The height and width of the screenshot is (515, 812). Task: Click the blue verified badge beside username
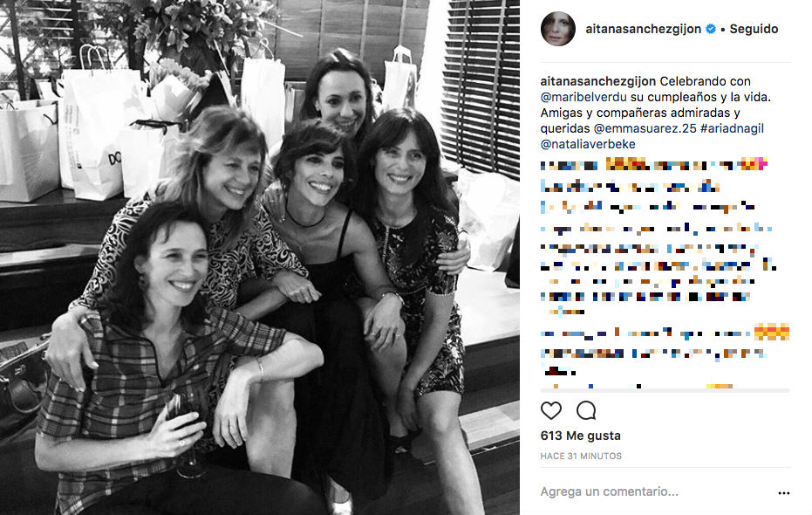(x=711, y=29)
